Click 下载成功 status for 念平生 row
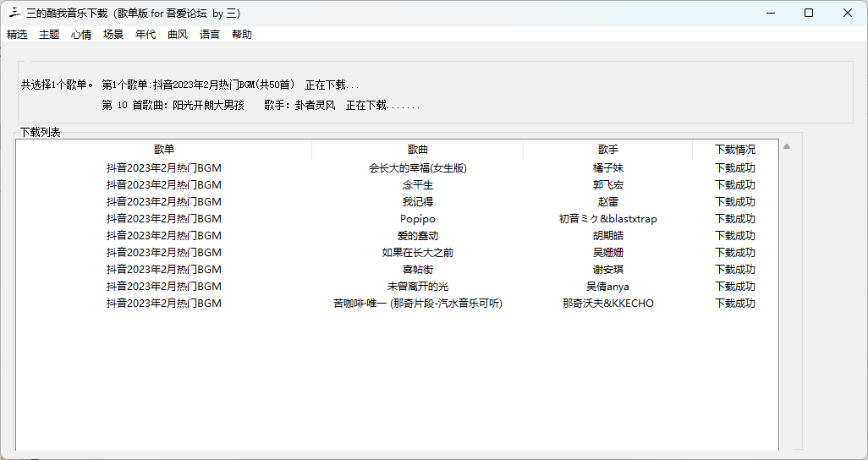868x460 pixels. [x=735, y=185]
